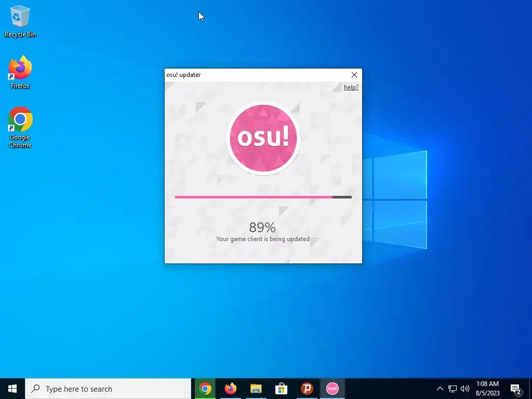Open the help? link in osu! updater
Viewport: 532px width, 399px height.
351,87
